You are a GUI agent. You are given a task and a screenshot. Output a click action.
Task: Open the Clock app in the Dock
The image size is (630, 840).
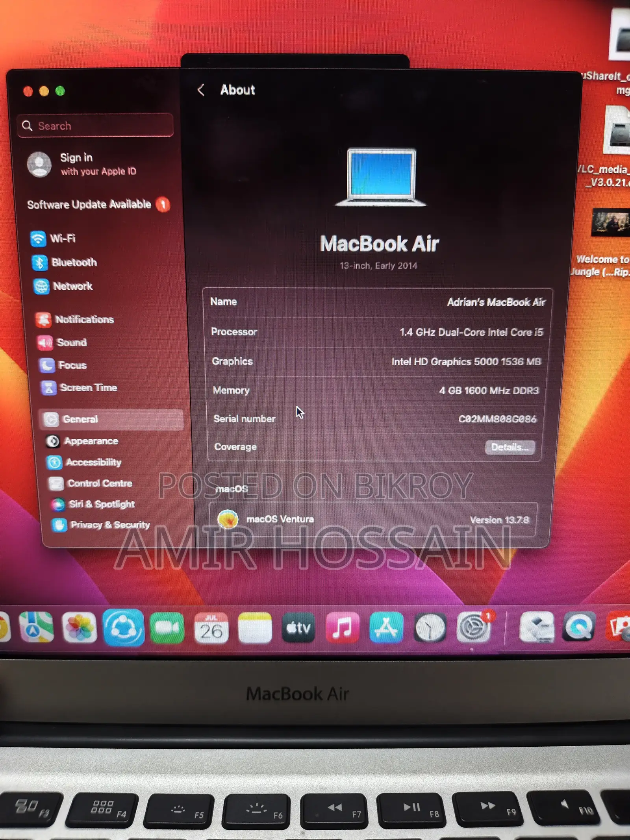click(430, 628)
